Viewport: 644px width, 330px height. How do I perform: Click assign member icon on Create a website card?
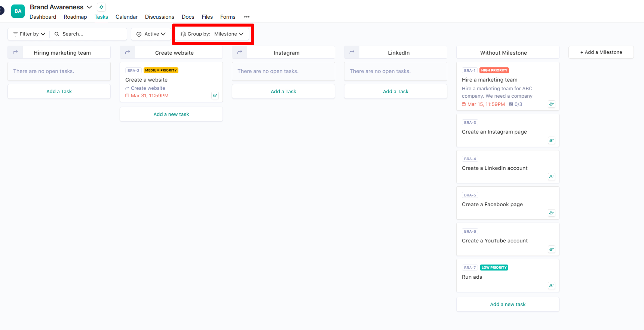pyautogui.click(x=215, y=95)
